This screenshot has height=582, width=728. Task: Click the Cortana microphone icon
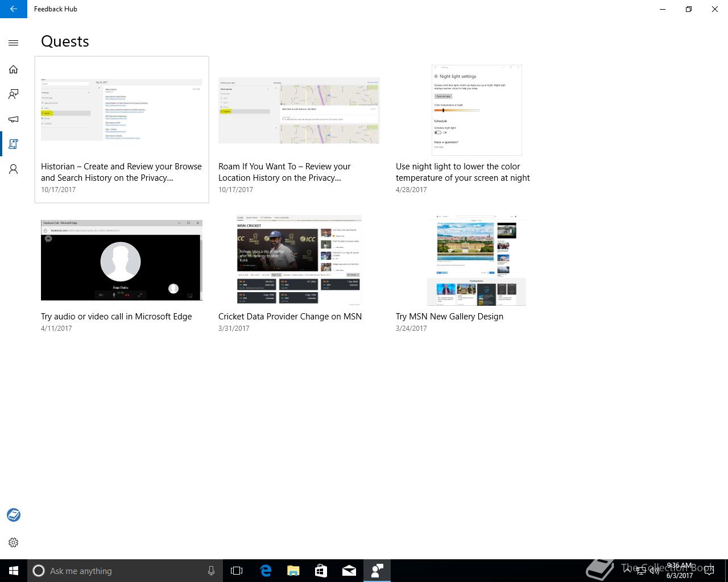tap(211, 571)
